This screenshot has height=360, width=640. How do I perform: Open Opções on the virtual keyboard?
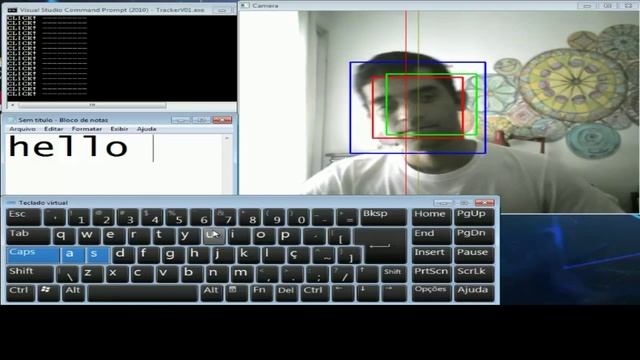[431, 293]
